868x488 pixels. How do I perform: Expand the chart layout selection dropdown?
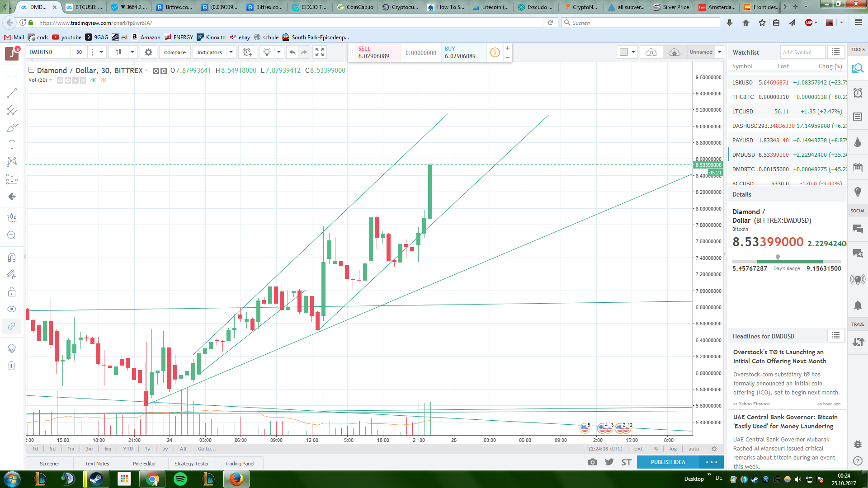(x=633, y=52)
